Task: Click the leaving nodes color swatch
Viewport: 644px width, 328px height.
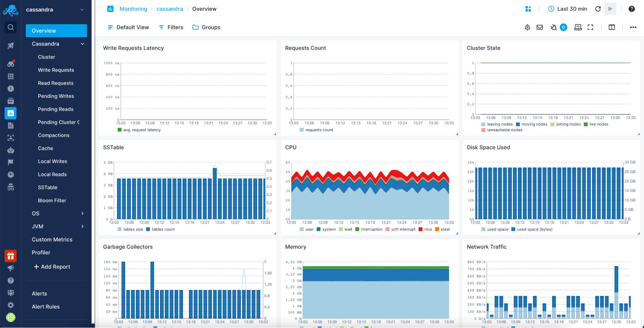Action: pyautogui.click(x=483, y=124)
